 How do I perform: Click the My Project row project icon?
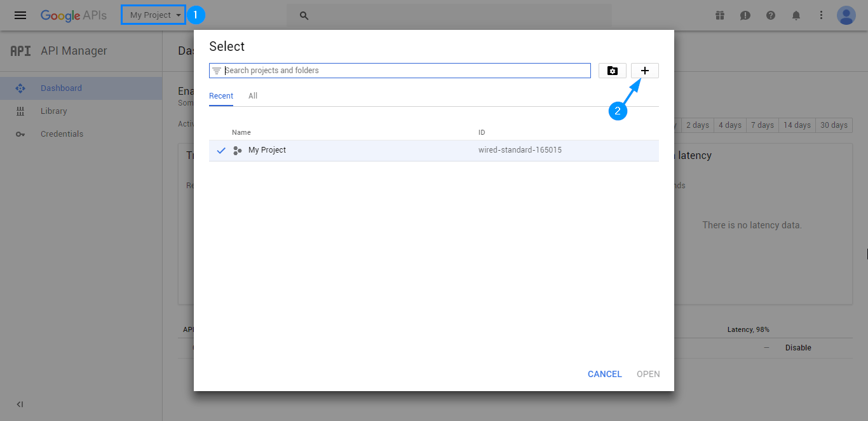tap(238, 151)
